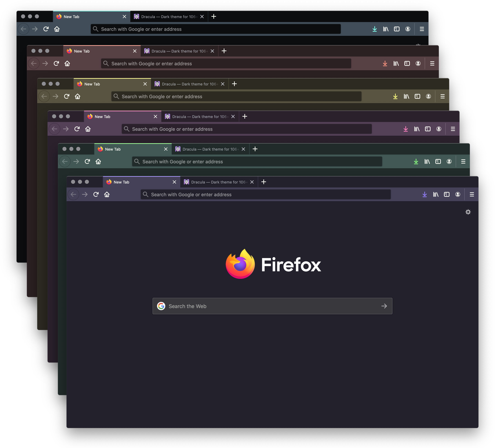The height and width of the screenshot is (448, 495).
Task: Reload page in the yellow window
Action: point(67,96)
